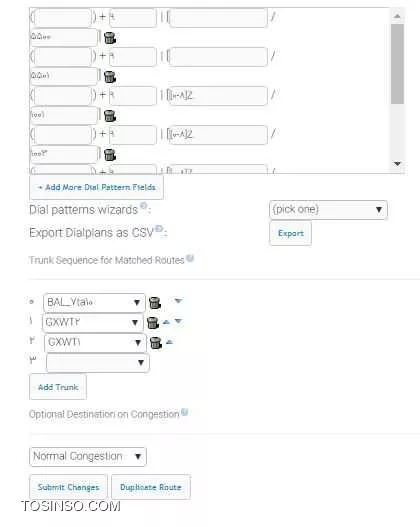Click Add More Dial Pattern Fields
This screenshot has height=527, width=420.
click(96, 187)
